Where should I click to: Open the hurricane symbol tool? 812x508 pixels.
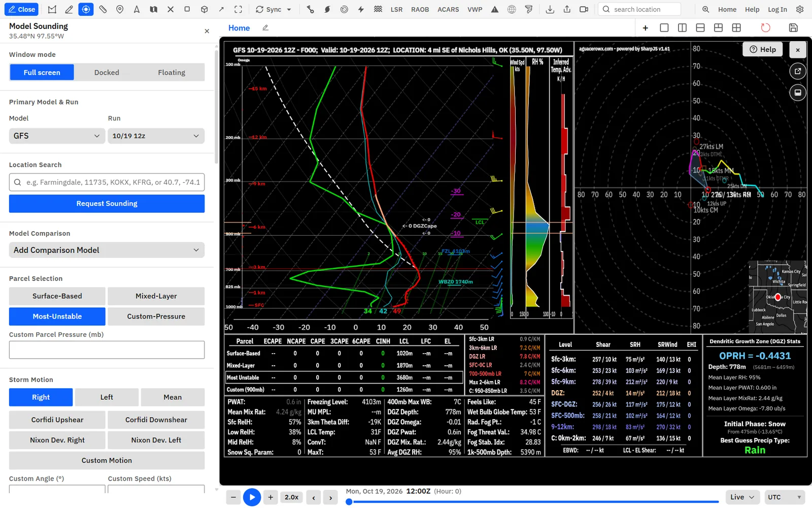[x=327, y=9]
